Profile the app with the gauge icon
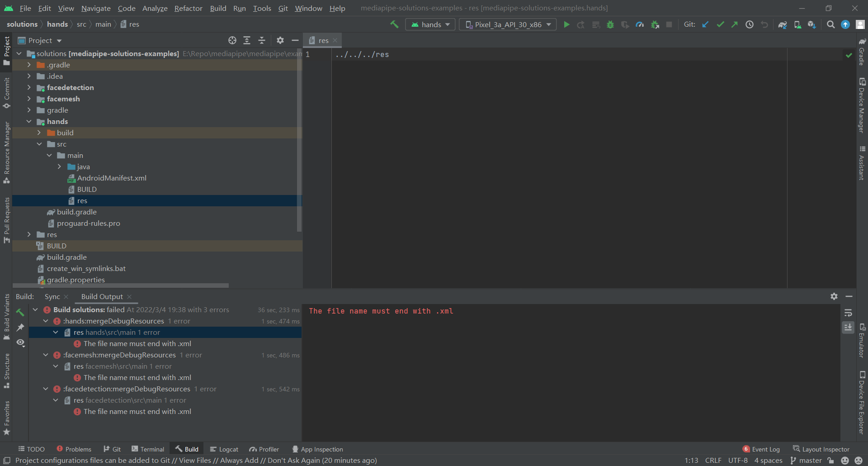868x466 pixels. (x=640, y=24)
